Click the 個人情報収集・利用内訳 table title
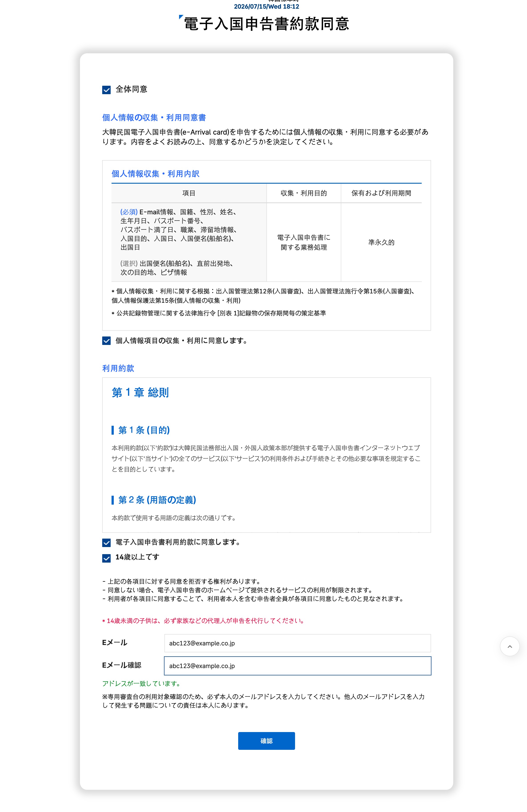 155,174
